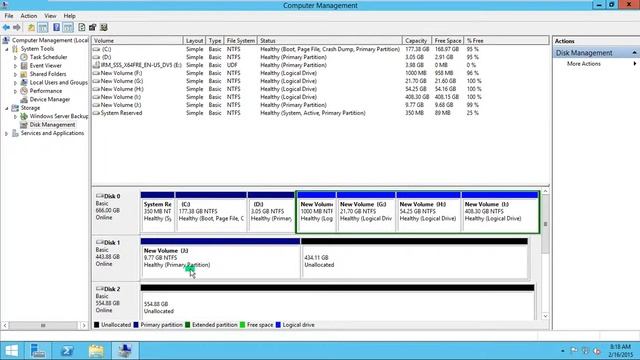Screen dimensions: 640x360
Task: Click the Forward arrow in the toolbar
Action: click(17, 27)
